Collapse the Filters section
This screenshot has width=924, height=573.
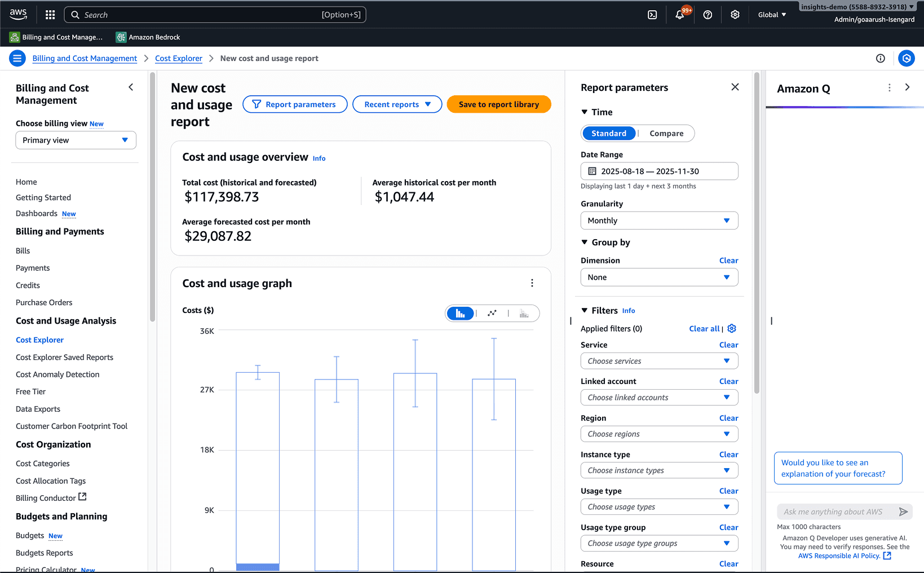(585, 311)
